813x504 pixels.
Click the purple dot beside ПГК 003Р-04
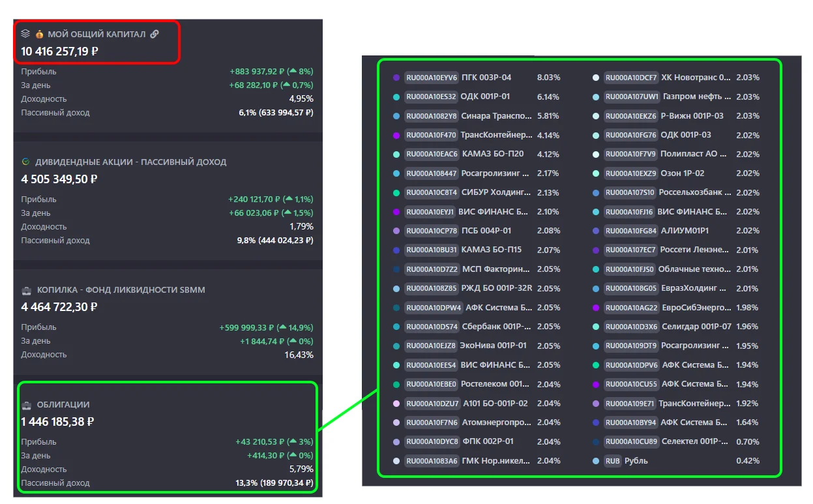pyautogui.click(x=396, y=78)
